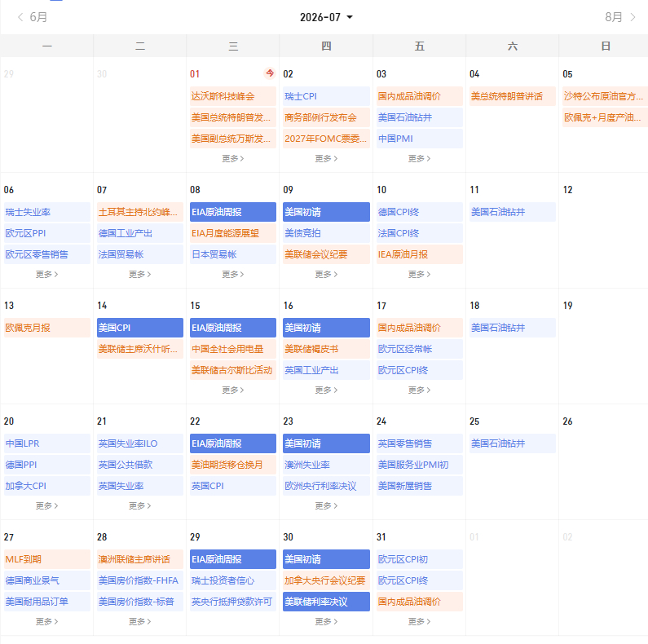Expand 更多 under date 15
This screenshot has height=644, width=648.
(232, 390)
